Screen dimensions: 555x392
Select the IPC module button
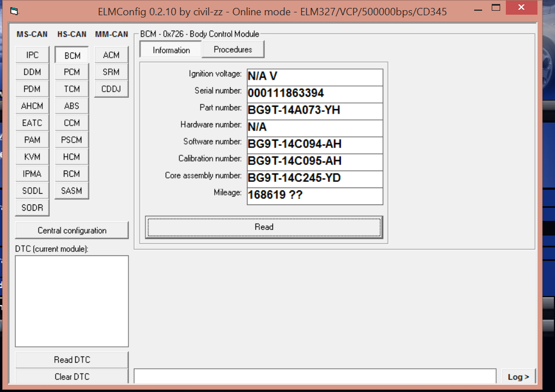click(x=32, y=55)
